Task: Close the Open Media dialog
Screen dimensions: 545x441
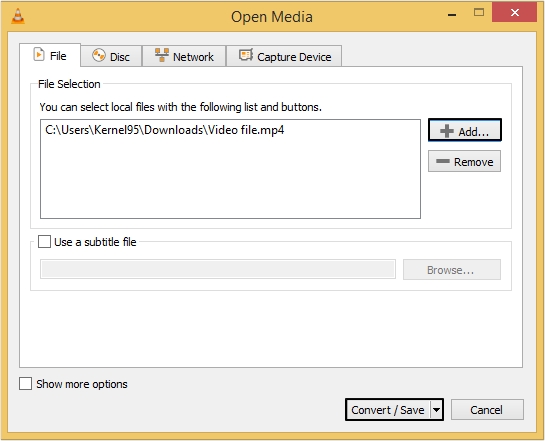Action: (514, 13)
